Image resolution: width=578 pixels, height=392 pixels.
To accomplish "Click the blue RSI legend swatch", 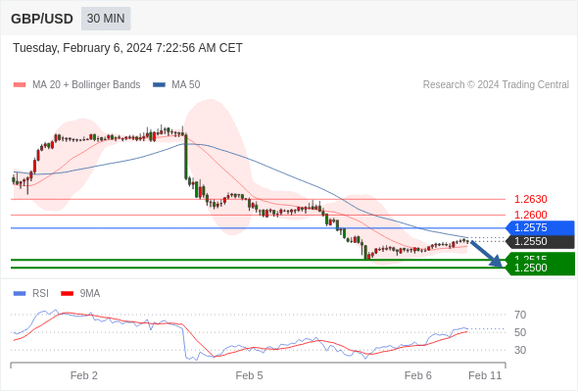I will point(20,294).
